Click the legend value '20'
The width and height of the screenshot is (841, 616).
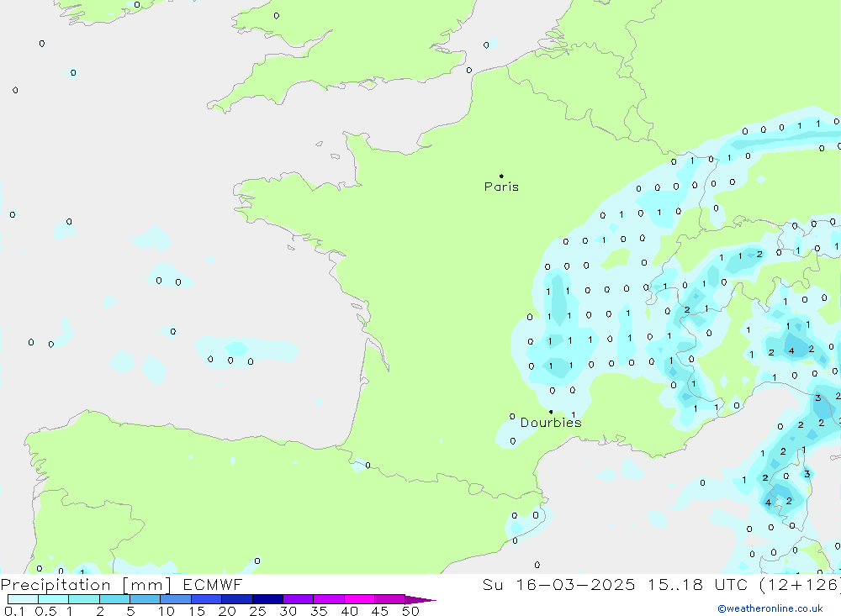[x=227, y=611]
